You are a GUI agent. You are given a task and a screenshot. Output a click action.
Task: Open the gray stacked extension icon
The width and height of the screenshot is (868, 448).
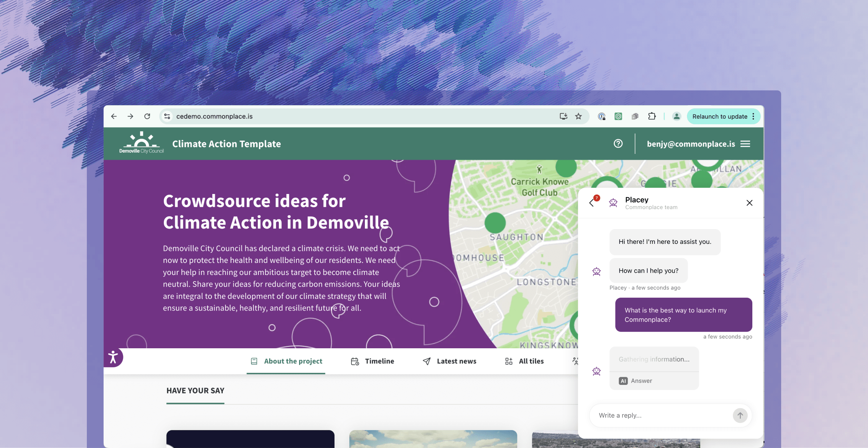tap(635, 116)
